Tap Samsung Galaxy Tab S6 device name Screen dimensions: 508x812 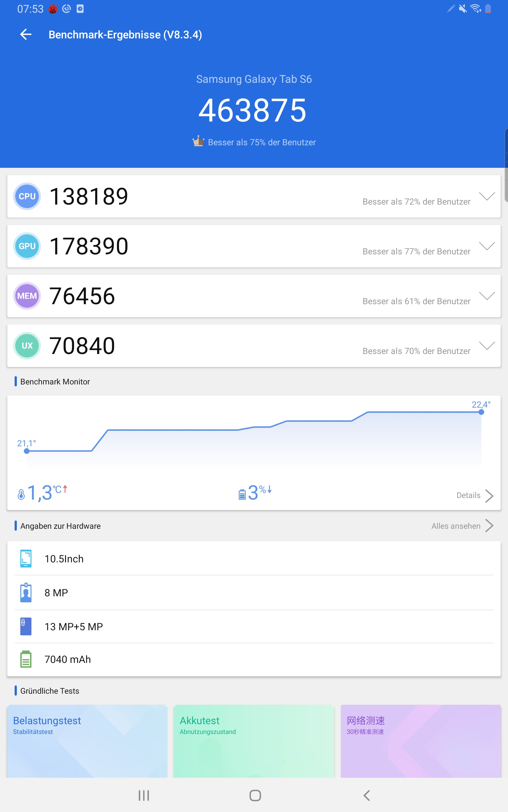pyautogui.click(x=254, y=79)
